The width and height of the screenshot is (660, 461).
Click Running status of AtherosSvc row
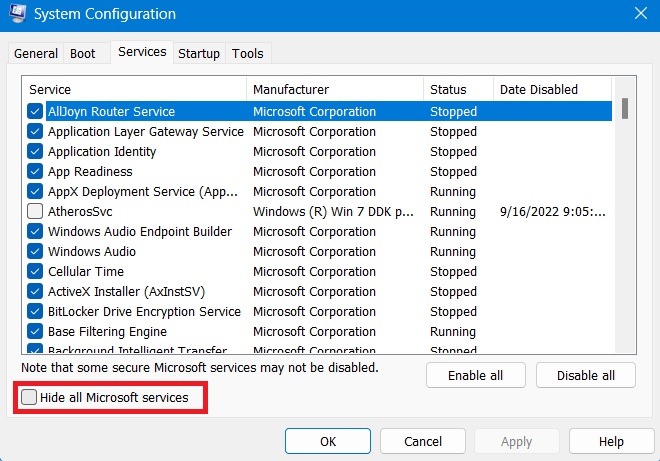453,212
